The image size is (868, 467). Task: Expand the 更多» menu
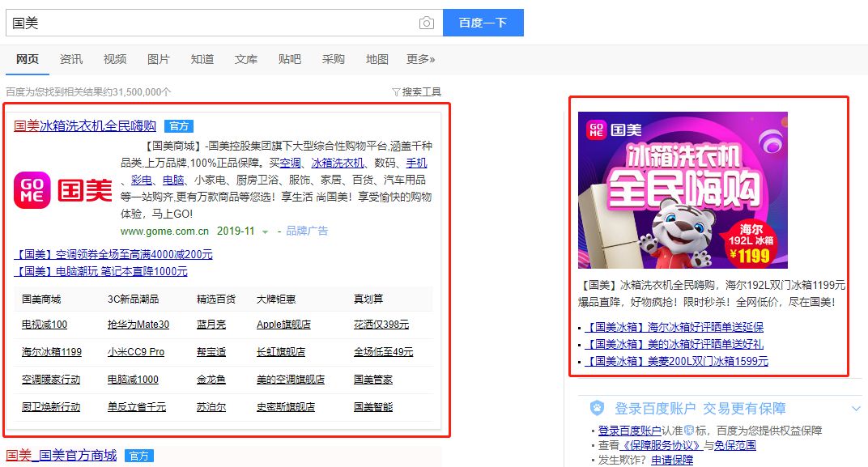point(420,59)
